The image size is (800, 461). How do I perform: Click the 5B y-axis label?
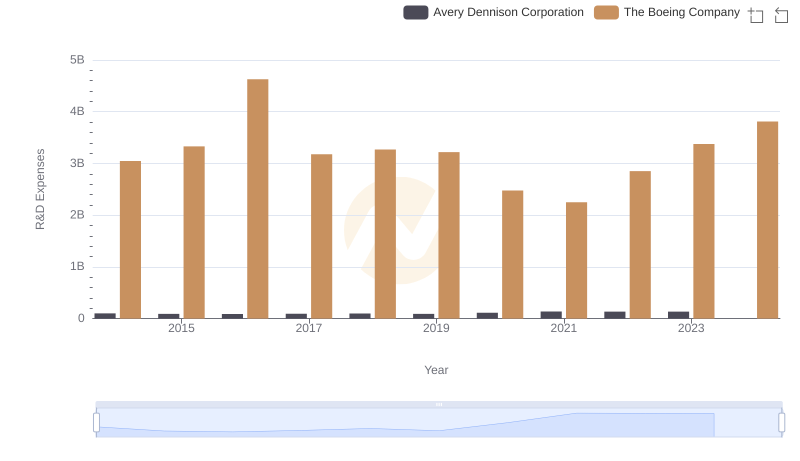[x=77, y=60]
